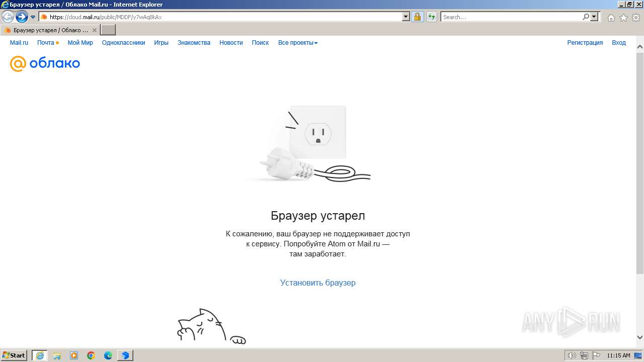This screenshot has height=362, width=644.
Task: Click the network tray icon
Action: click(x=584, y=355)
